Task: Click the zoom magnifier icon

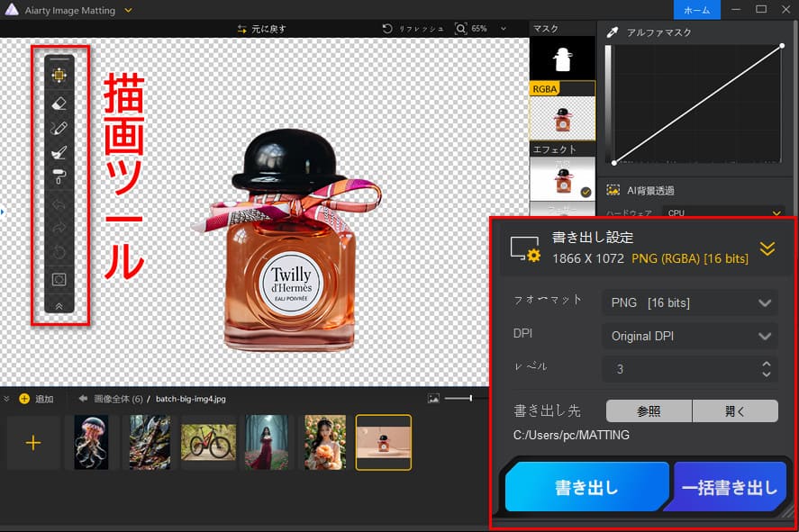Action: point(460,29)
